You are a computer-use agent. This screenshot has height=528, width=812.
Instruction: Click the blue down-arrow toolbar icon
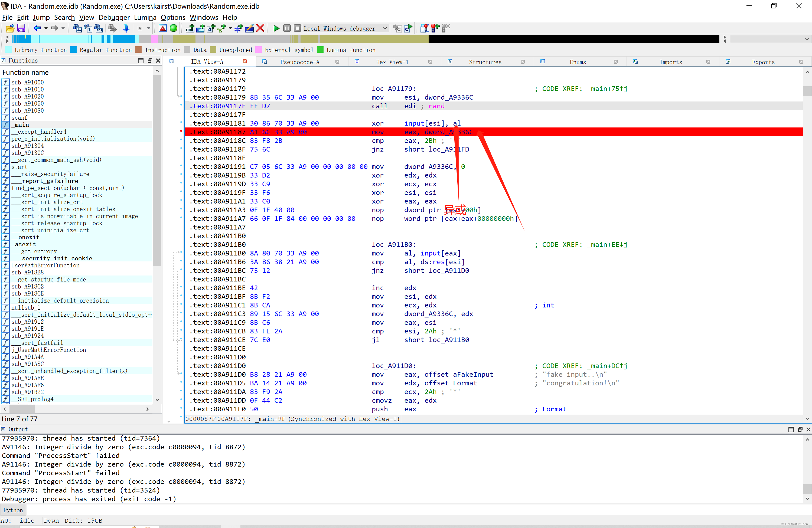(x=126, y=28)
